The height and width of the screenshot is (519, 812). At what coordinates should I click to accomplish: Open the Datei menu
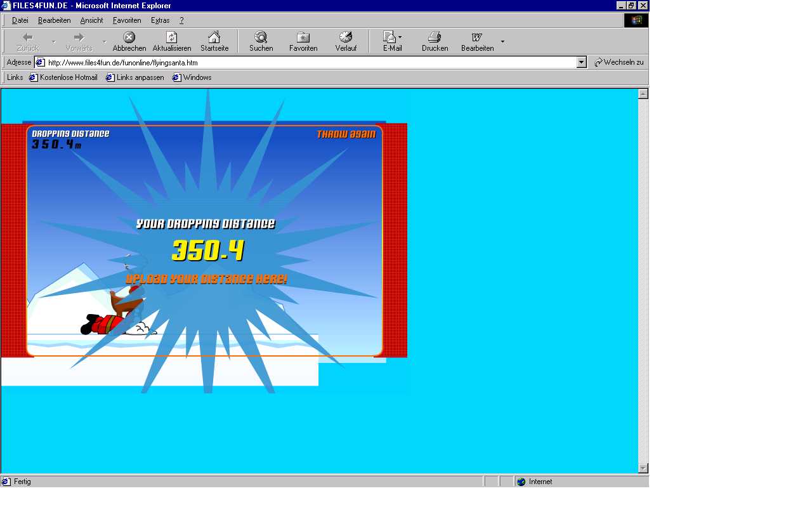tap(20, 20)
